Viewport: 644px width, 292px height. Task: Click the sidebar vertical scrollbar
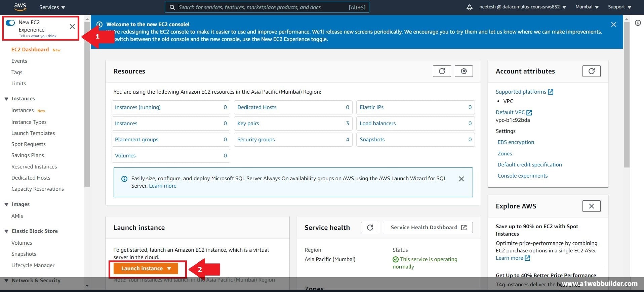(x=87, y=104)
